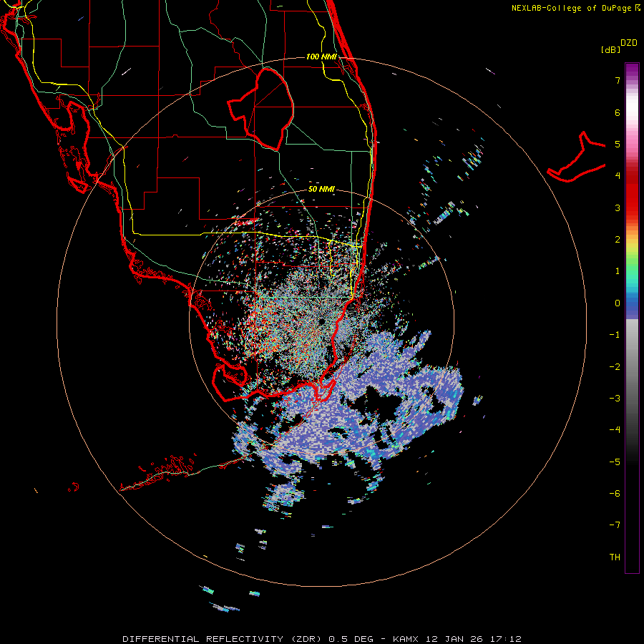644x644 pixels.
Task: Click the red Lake Okeechobee outline
Action: pos(260,109)
